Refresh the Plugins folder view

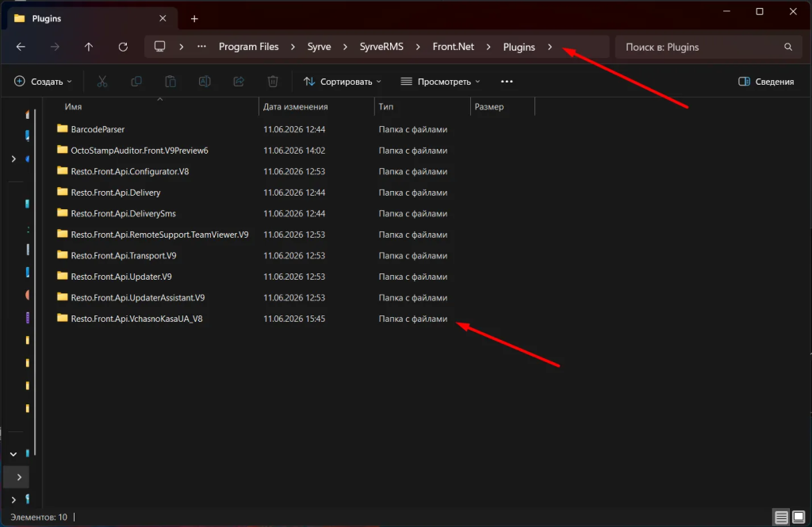[x=123, y=47]
